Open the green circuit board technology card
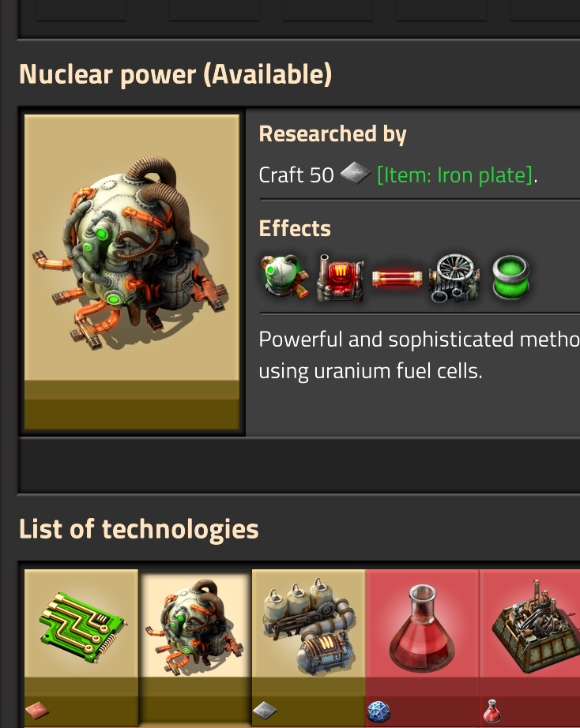Viewport: 580px width, 728px height. (x=81, y=647)
